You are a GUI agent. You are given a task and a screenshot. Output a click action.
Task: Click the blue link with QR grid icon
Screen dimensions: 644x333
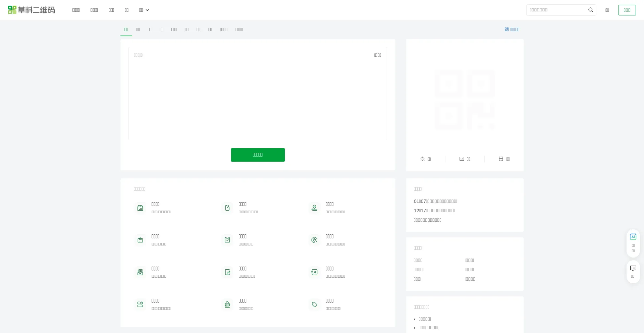tap(512, 30)
